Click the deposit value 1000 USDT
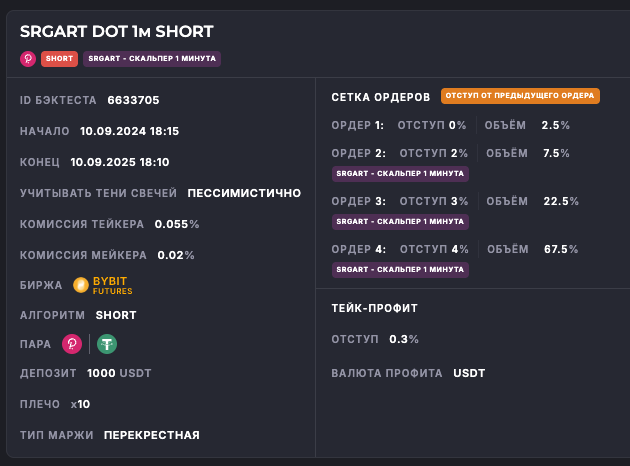630x466 pixels. tap(119, 373)
